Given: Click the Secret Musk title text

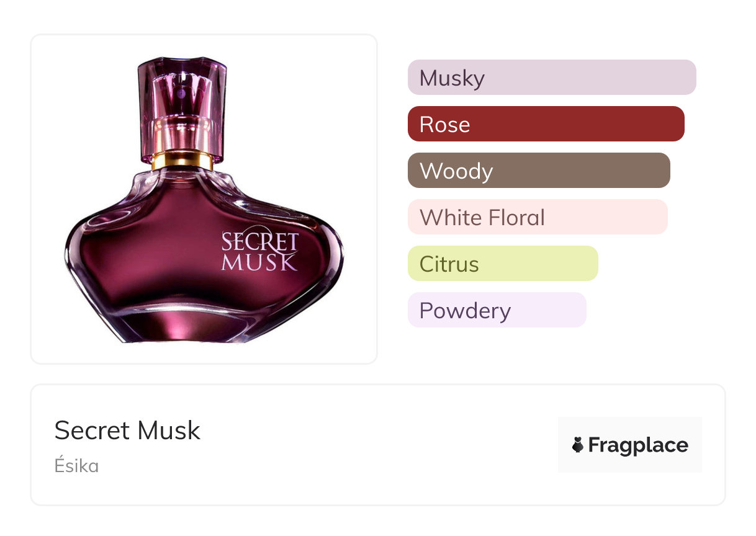Looking at the screenshot, I should [127, 431].
